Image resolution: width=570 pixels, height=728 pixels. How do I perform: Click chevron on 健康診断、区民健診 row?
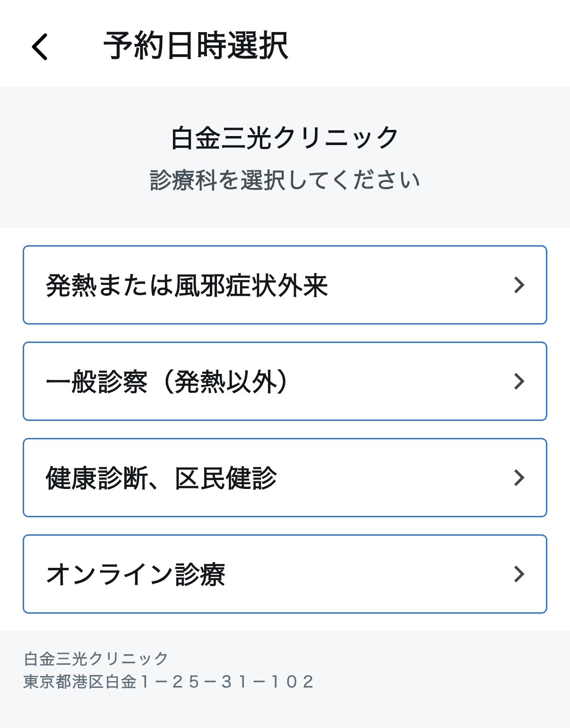pos(519,478)
